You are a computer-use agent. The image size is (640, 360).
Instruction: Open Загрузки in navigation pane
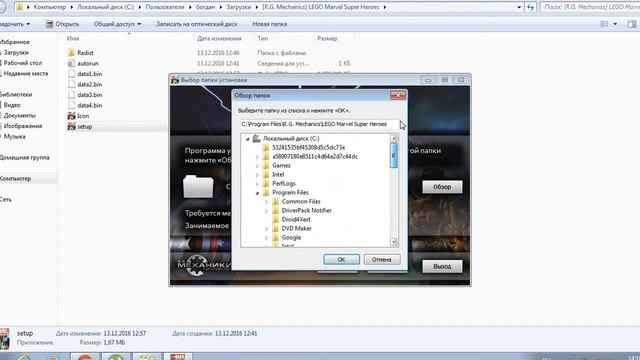[x=16, y=53]
